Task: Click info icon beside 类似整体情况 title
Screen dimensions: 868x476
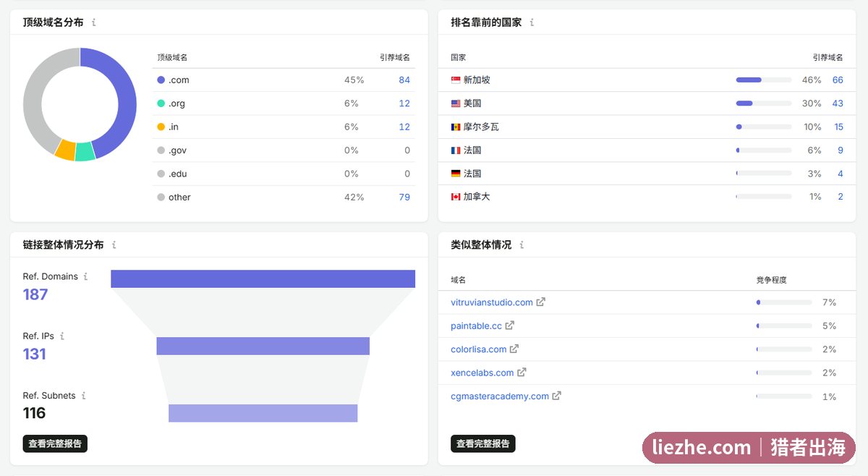Action: [x=522, y=245]
